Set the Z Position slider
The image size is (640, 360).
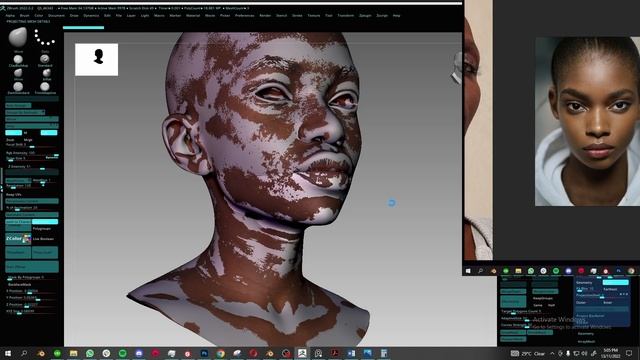pyautogui.click(x=32, y=304)
